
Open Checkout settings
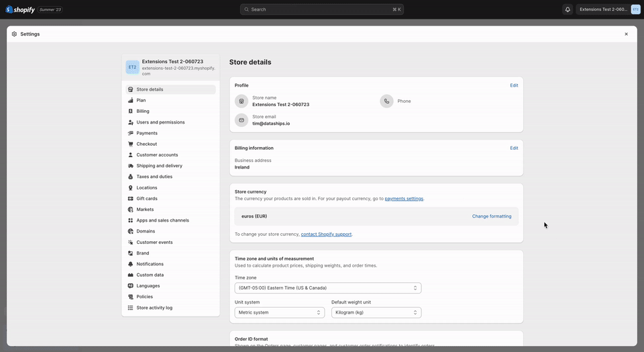pyautogui.click(x=170, y=144)
